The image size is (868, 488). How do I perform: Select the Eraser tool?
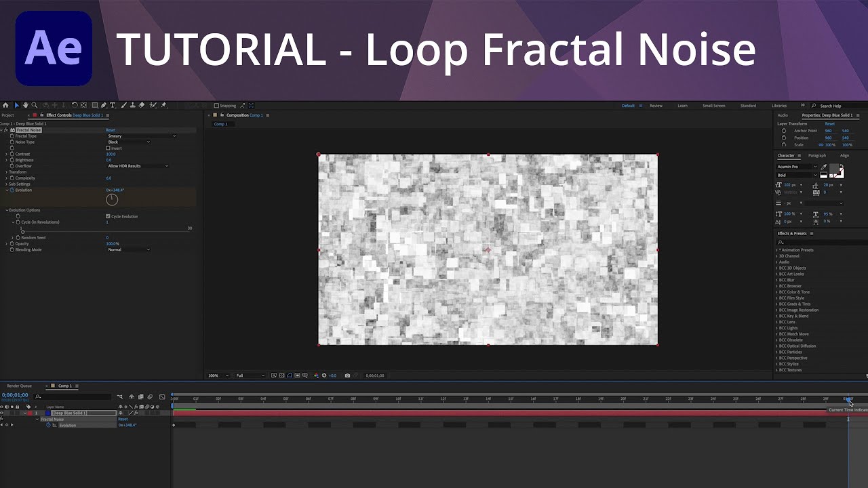141,105
